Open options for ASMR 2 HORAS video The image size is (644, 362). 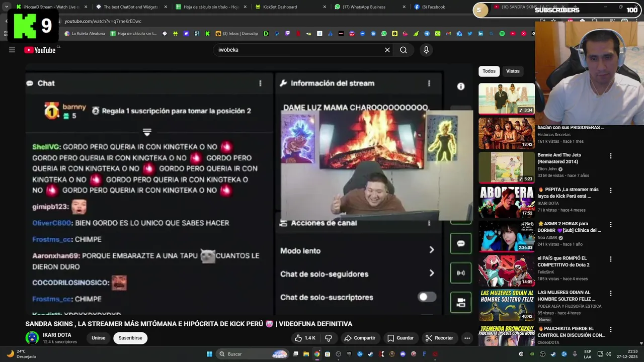pyautogui.click(x=611, y=225)
